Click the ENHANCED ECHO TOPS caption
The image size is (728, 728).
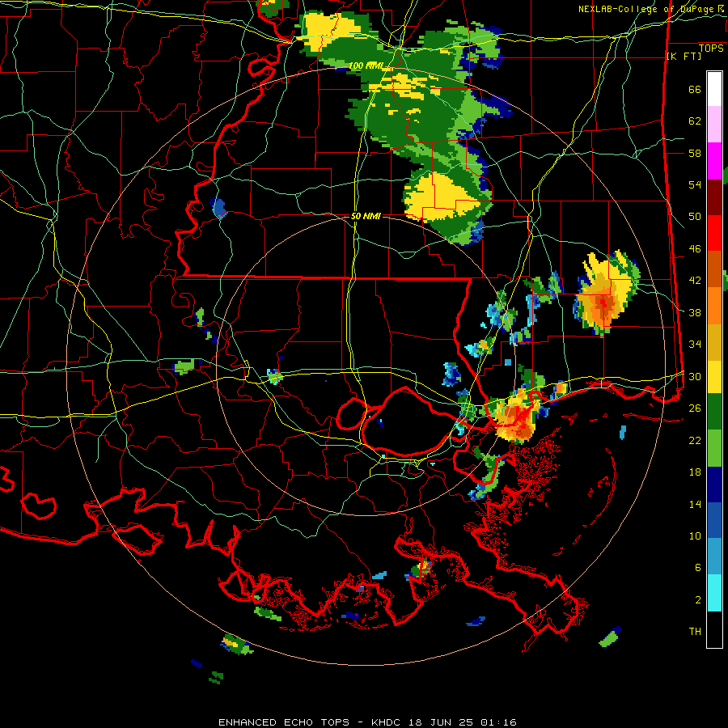click(284, 722)
